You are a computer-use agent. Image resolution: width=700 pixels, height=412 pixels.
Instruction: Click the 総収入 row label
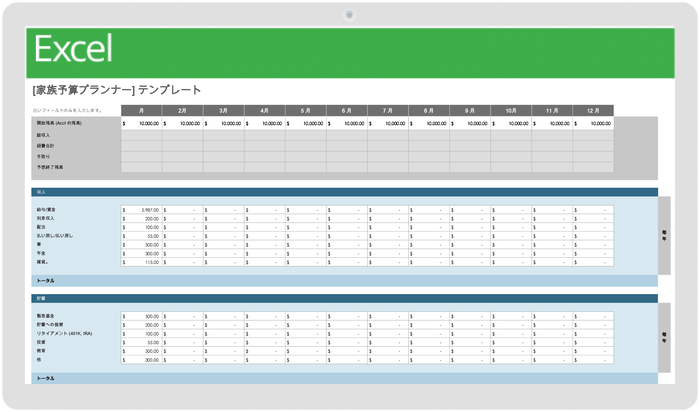click(43, 135)
